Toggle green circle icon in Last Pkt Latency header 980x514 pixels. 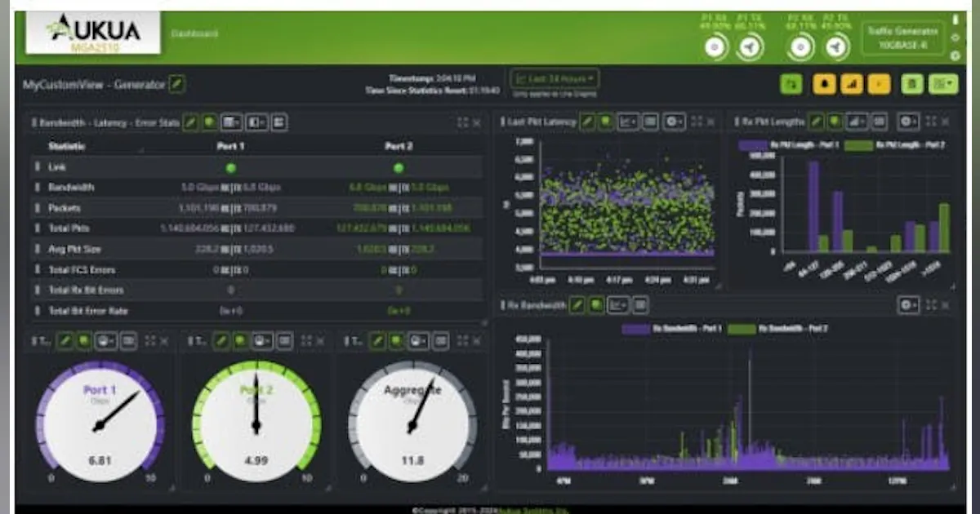click(x=606, y=122)
